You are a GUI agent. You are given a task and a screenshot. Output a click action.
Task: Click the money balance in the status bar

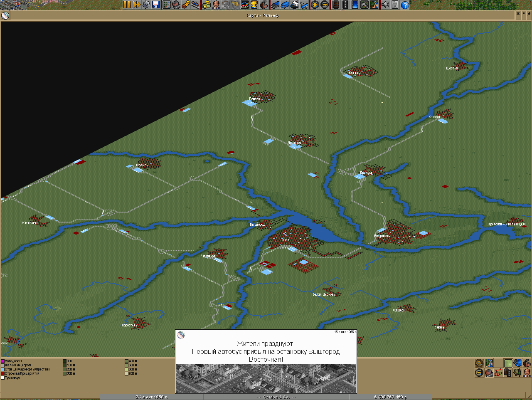pos(390,397)
